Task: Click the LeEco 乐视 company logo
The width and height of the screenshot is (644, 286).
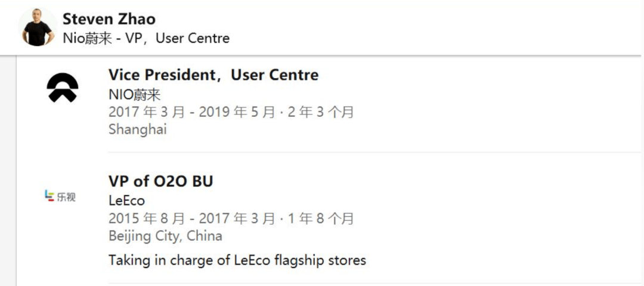Action: point(60,196)
